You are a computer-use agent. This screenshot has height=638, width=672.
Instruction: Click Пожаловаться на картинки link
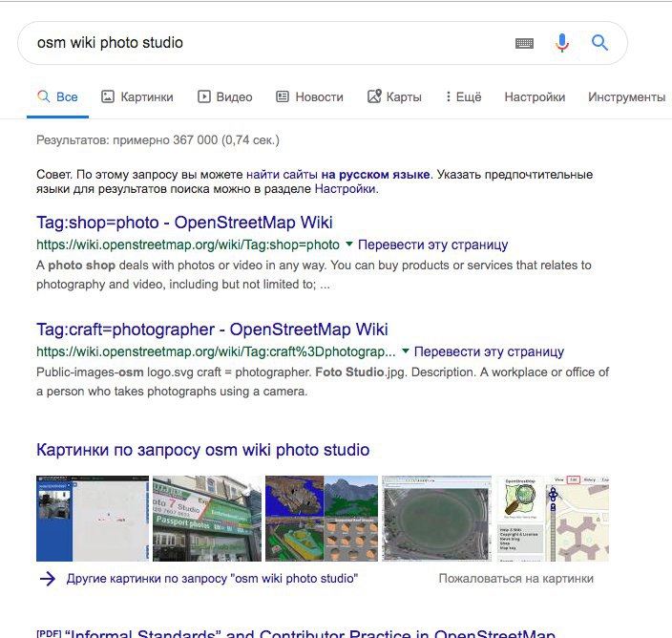(x=515, y=579)
